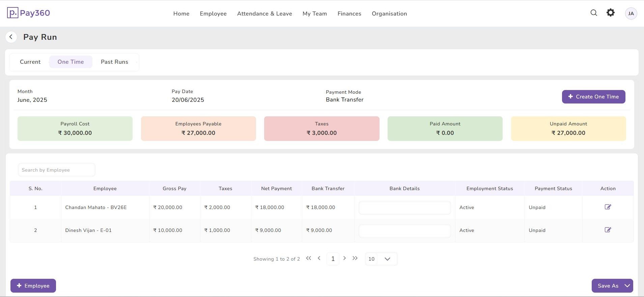Image resolution: width=644 pixels, height=297 pixels.
Task: Click the Taxes summary card
Action: [322, 128]
